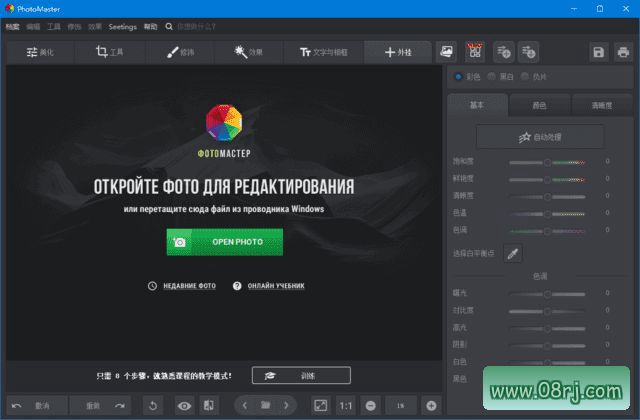640x420 pixels.
Task: Open the first menu in the menu bar
Action: [x=13, y=27]
